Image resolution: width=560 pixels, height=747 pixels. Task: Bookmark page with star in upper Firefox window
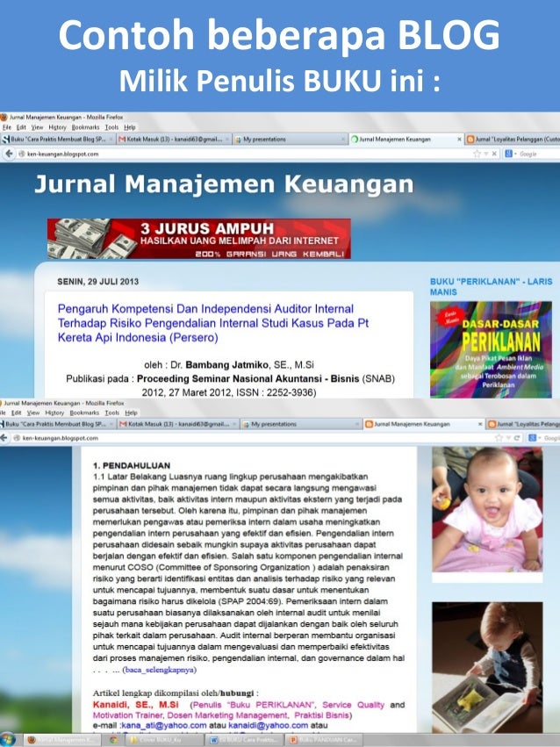477,154
